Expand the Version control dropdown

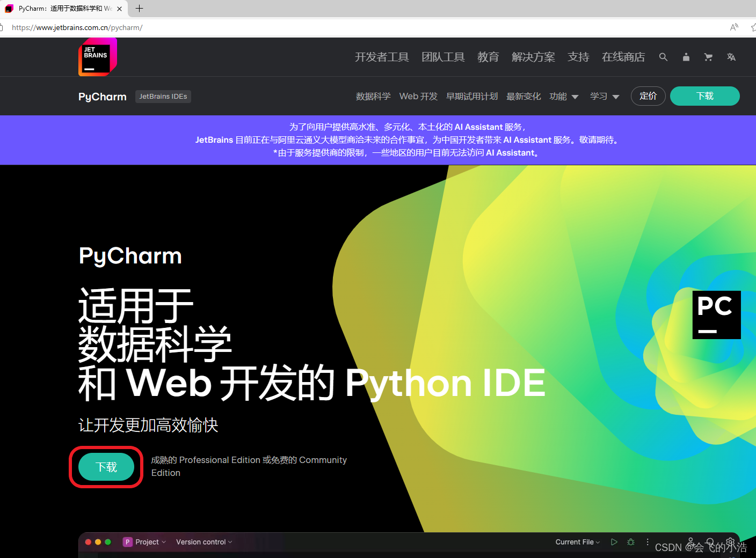click(x=204, y=542)
